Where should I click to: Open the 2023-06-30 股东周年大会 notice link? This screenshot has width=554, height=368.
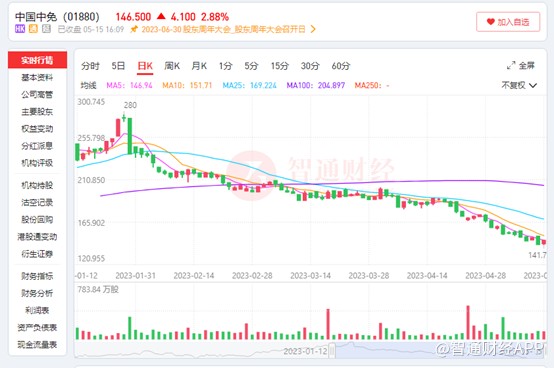coord(223,29)
